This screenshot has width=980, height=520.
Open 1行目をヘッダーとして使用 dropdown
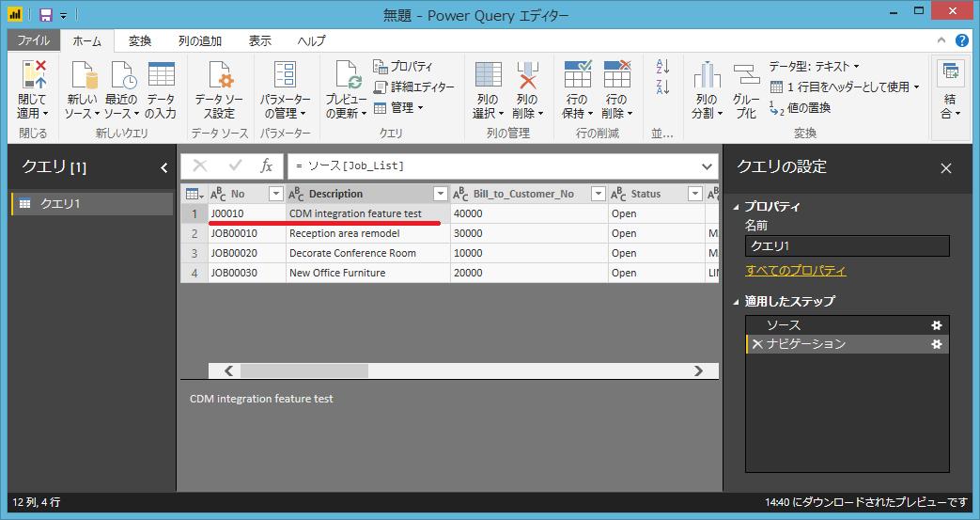(x=845, y=87)
